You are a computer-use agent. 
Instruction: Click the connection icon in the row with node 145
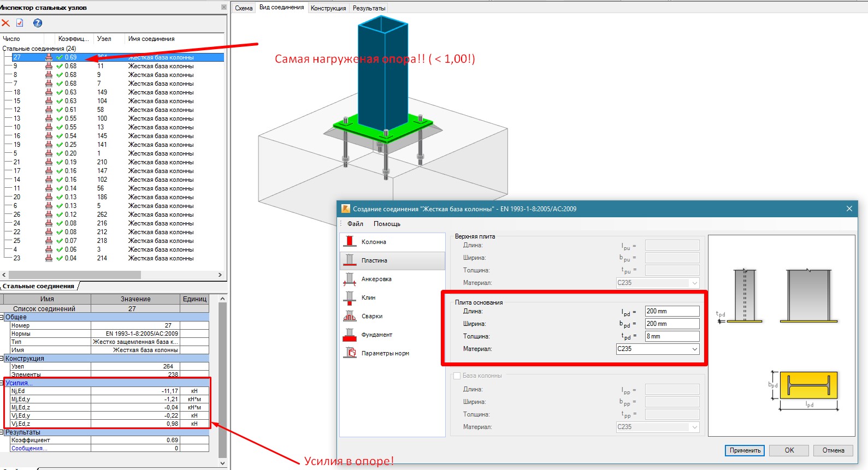(49, 136)
